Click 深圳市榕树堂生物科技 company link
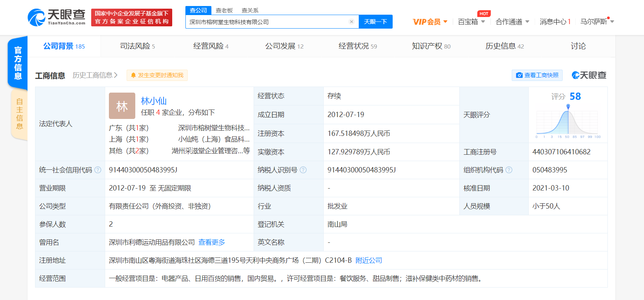The height and width of the screenshot is (300, 644). coord(214,128)
